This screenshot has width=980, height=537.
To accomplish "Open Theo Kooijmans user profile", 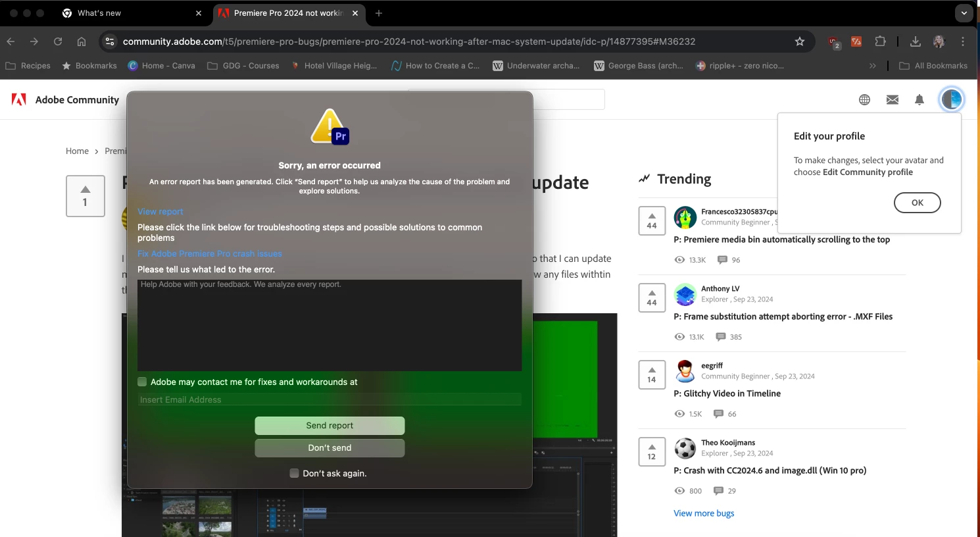I will pos(727,443).
